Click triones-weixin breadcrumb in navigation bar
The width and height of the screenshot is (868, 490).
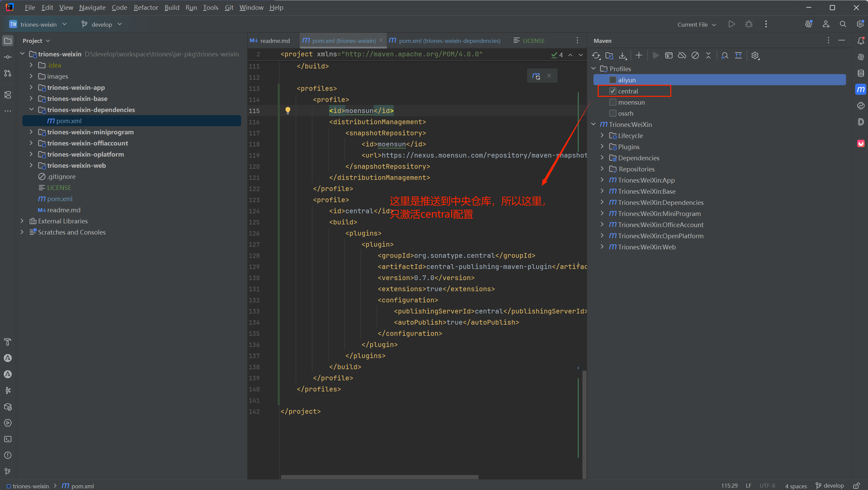click(28, 486)
